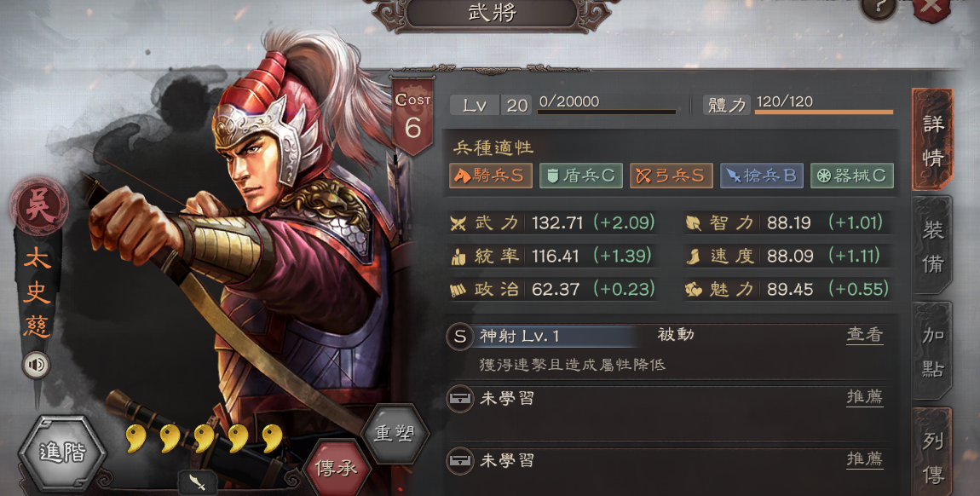This screenshot has height=496, width=980.
Task: Click the second empty skill slot icon
Action: (460, 462)
